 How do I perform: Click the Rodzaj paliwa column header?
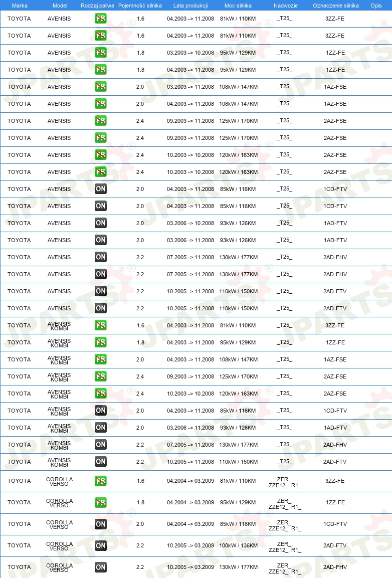(x=97, y=6)
